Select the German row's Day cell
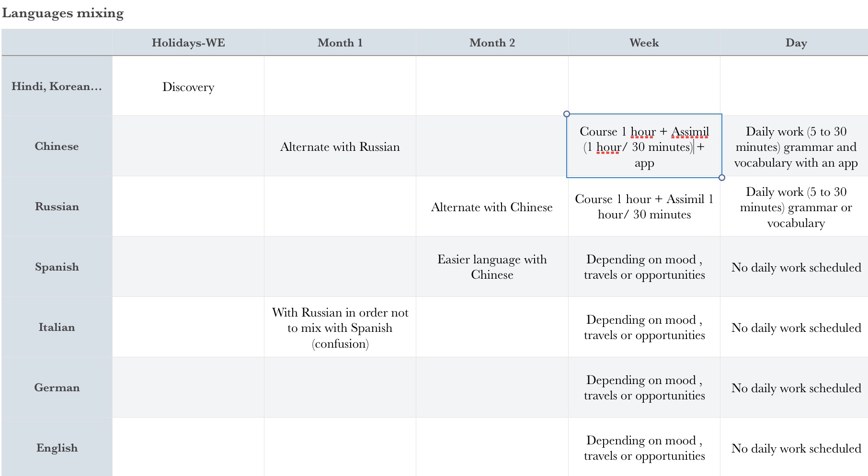 tap(796, 388)
